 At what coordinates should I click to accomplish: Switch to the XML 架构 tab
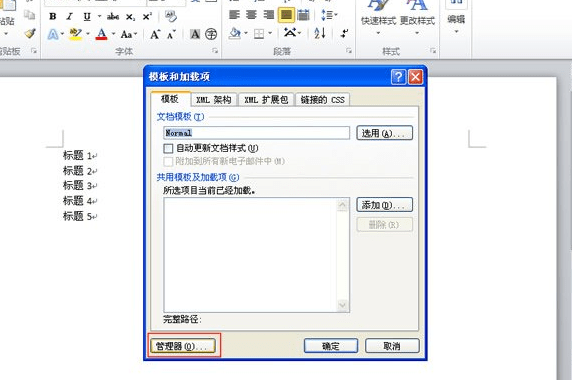pyautogui.click(x=214, y=100)
